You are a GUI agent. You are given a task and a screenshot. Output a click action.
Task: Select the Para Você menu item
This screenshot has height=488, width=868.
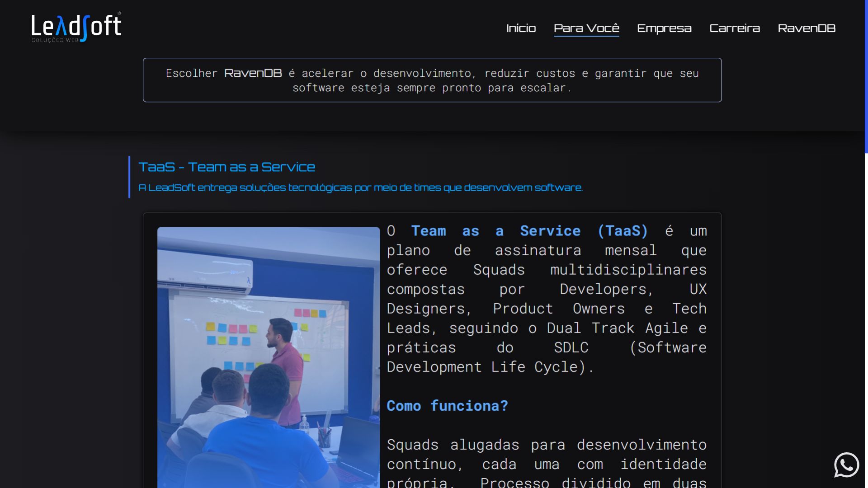[586, 28]
